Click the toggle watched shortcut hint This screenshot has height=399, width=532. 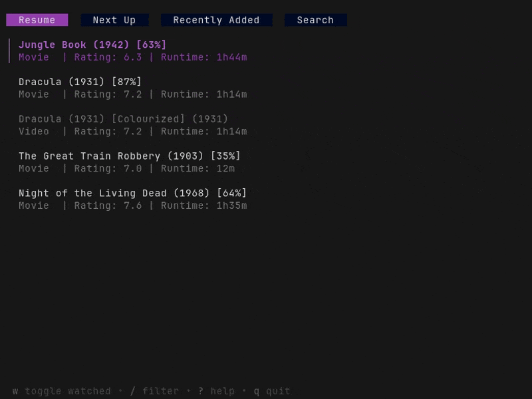click(x=61, y=391)
